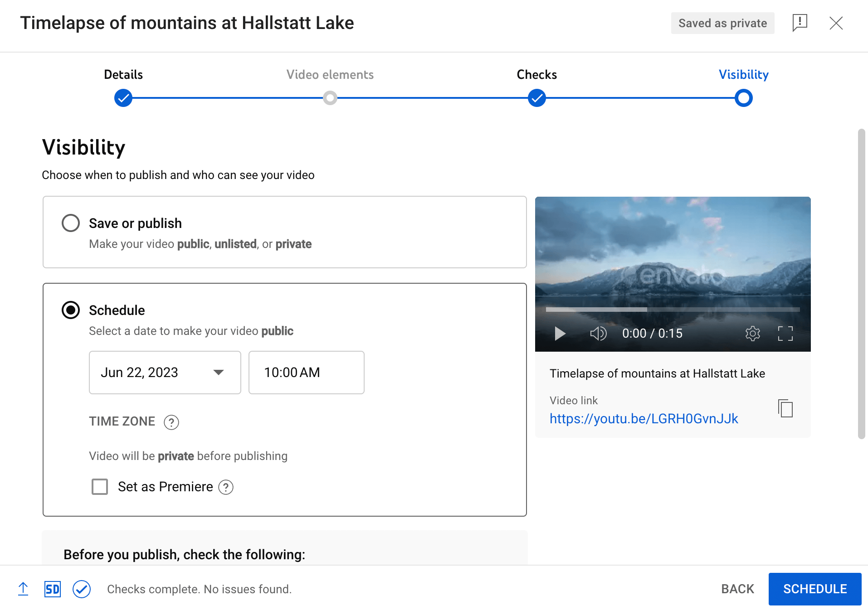Click the upload status arrow icon
868x610 pixels.
pos(23,589)
